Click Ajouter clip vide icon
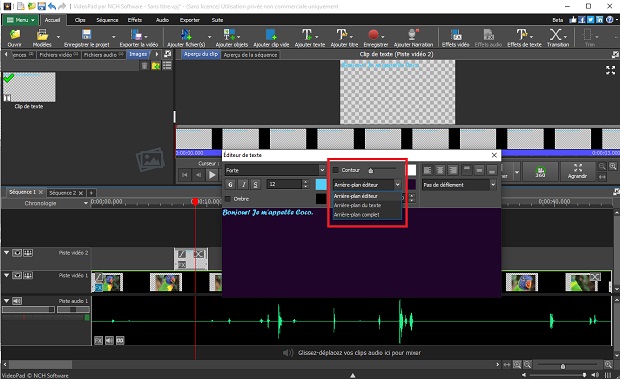 tap(271, 35)
